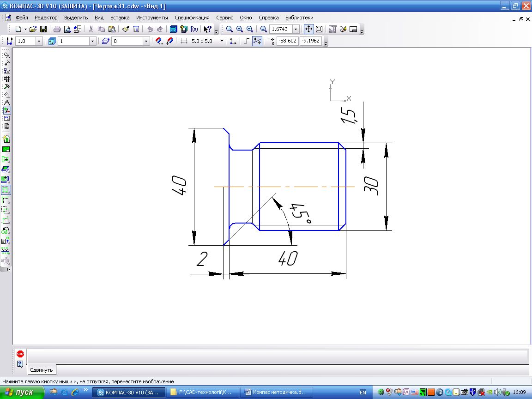
Task: Toggle the disable-snaps magnet icon
Action: [169, 41]
